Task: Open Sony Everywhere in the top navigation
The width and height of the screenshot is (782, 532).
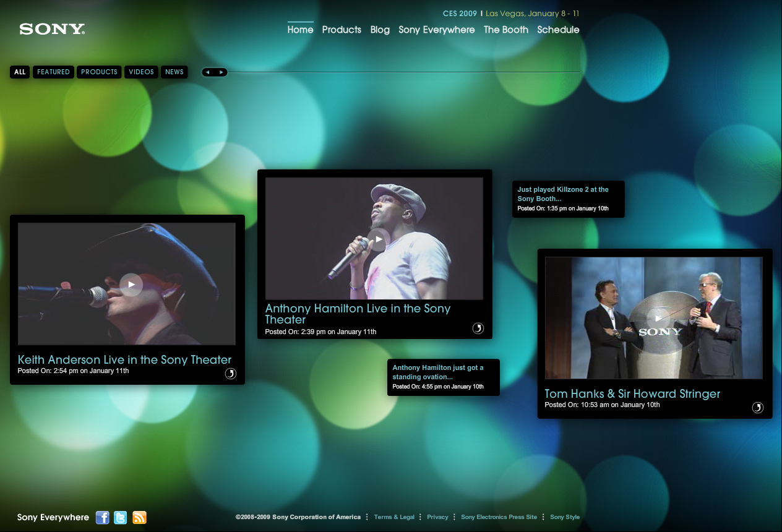Action: click(x=437, y=30)
